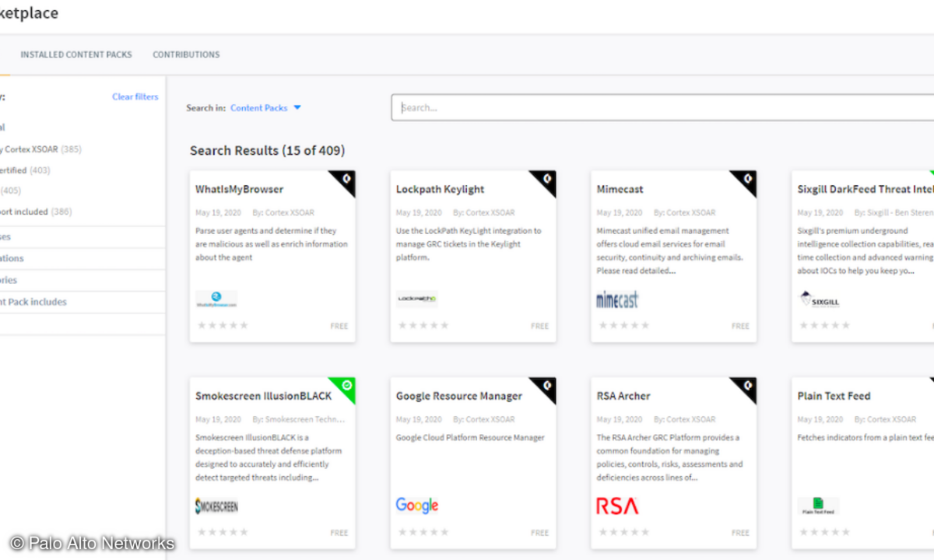The image size is (934, 560).
Task: Open the Plain Text Feed pack title
Action: pos(834,396)
